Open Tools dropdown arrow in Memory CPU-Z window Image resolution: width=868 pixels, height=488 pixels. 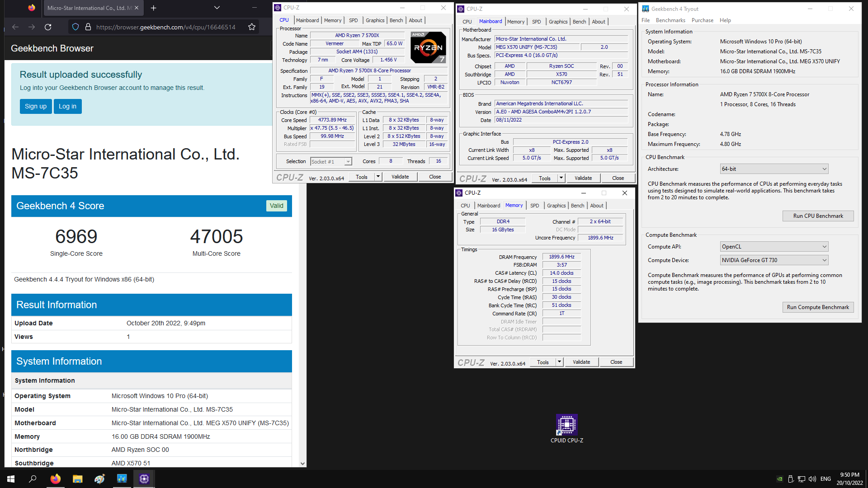tap(560, 362)
